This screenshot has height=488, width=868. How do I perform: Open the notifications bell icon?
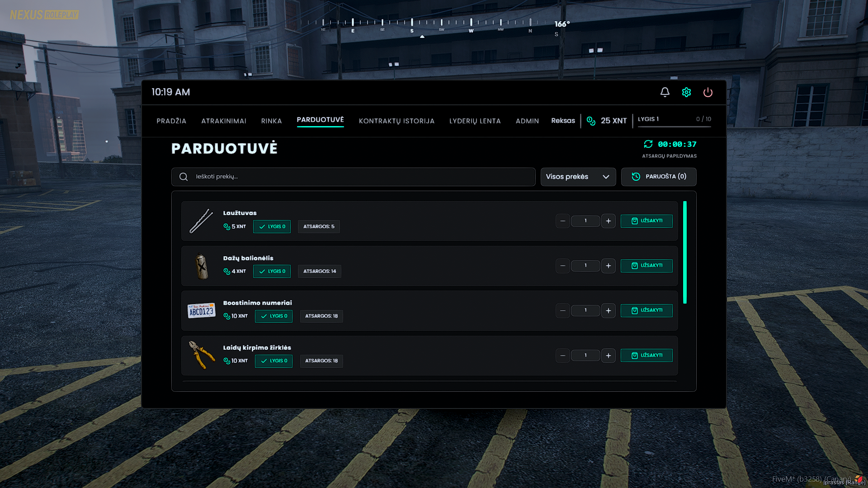click(x=665, y=92)
